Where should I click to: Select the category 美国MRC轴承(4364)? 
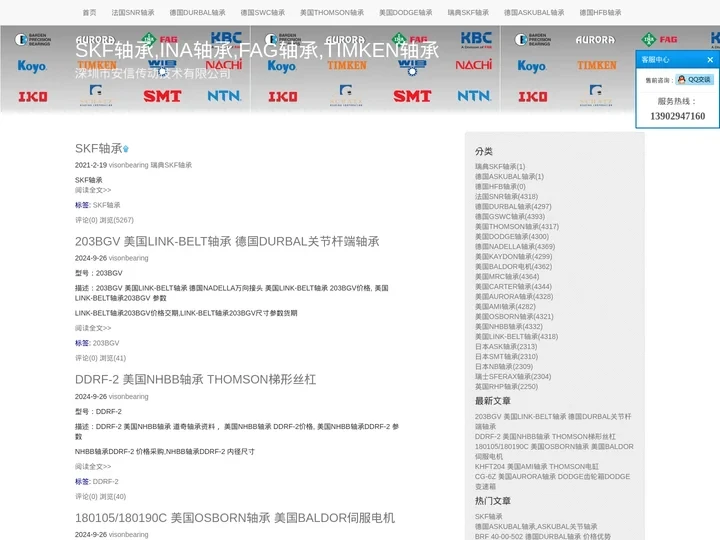[x=507, y=276]
